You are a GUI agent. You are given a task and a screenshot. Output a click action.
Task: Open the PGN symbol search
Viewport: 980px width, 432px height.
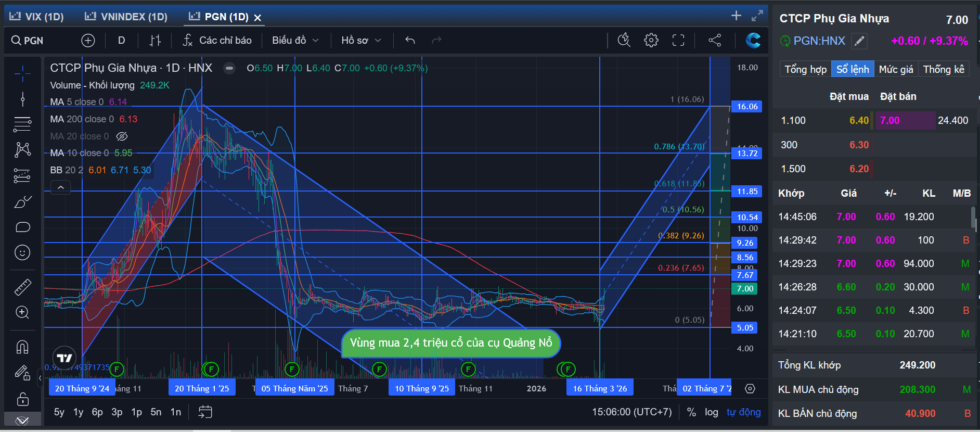coord(28,40)
